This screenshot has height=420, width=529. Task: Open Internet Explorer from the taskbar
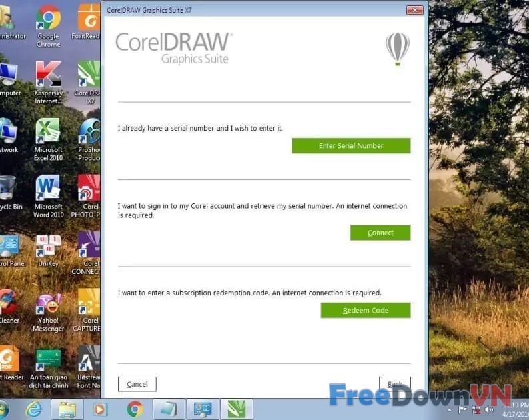click(34, 409)
